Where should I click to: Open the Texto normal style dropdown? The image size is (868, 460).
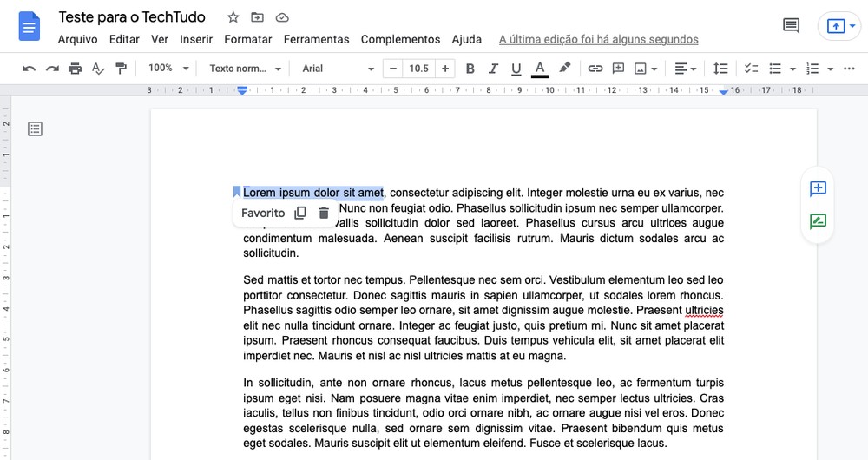[246, 69]
